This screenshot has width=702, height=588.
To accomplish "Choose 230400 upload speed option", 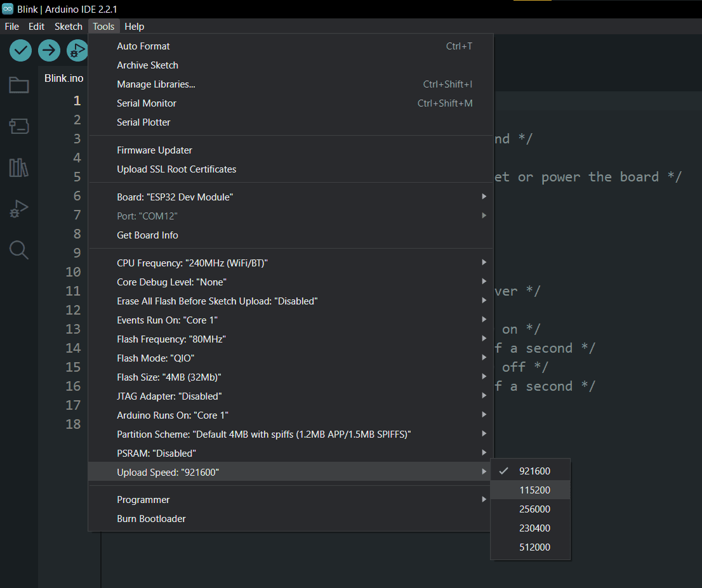I will click(x=531, y=528).
